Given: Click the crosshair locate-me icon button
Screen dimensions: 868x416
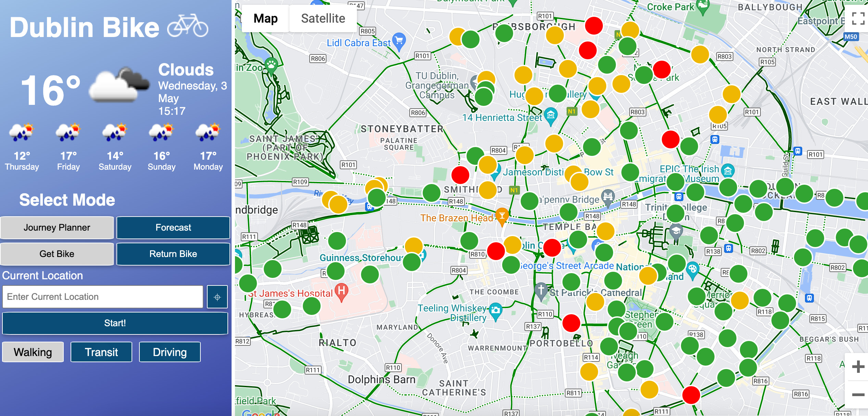Looking at the screenshot, I should click(217, 297).
